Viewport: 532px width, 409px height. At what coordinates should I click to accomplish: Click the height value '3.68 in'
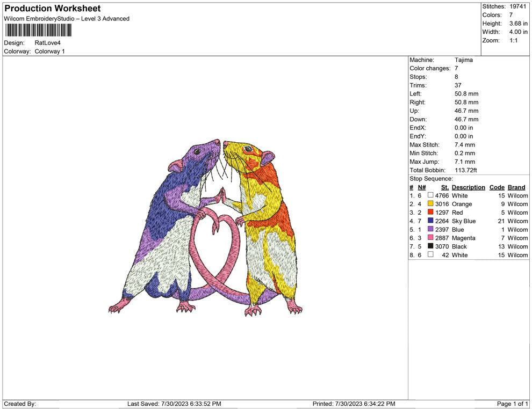518,24
